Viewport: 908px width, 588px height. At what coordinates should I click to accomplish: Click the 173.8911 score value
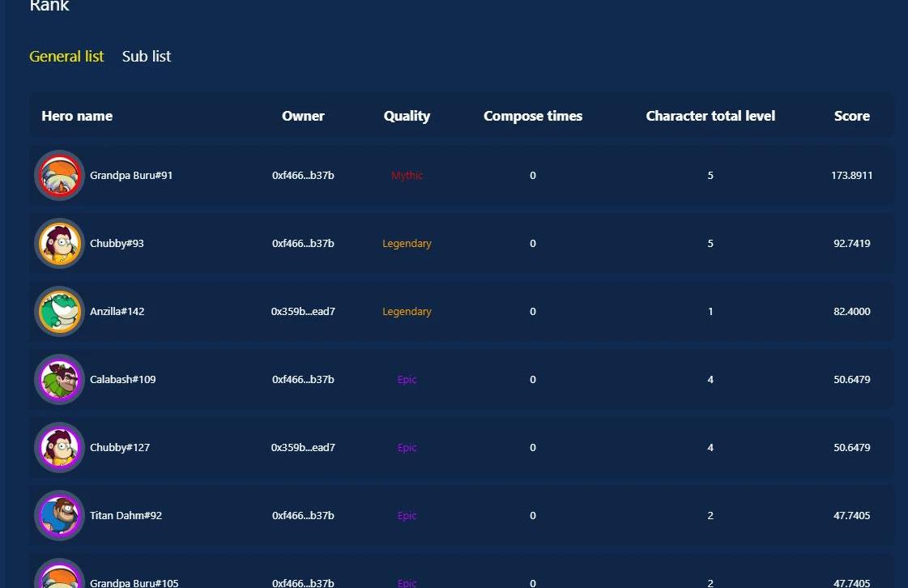coord(851,176)
